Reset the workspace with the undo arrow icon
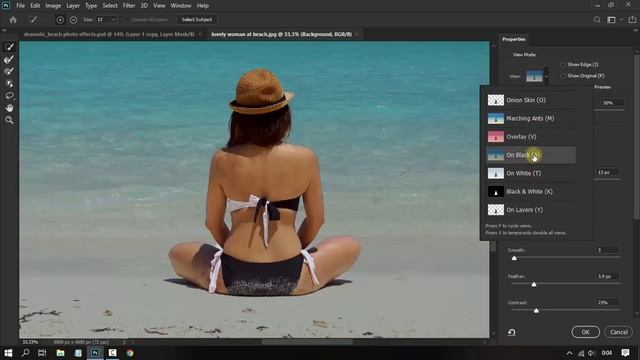 pyautogui.click(x=511, y=332)
